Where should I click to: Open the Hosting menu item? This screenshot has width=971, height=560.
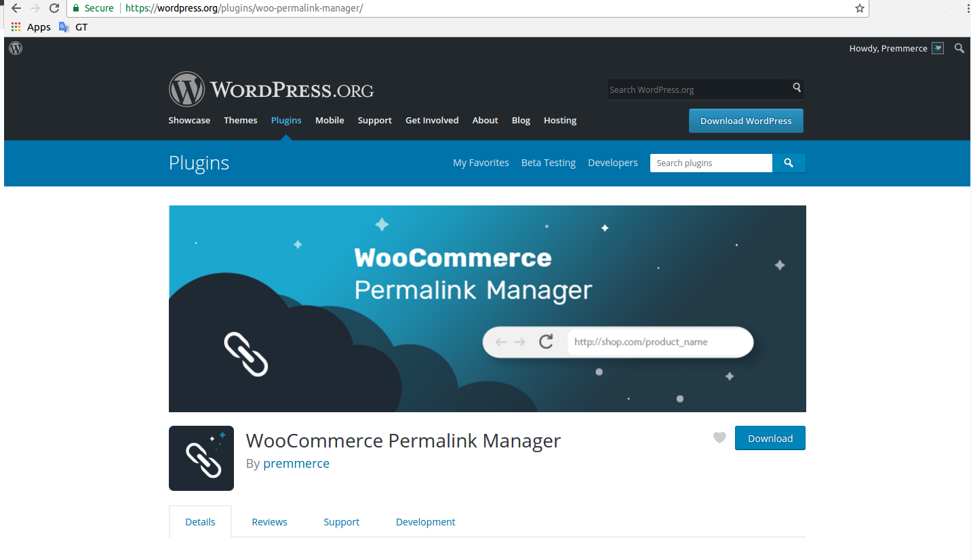click(560, 120)
